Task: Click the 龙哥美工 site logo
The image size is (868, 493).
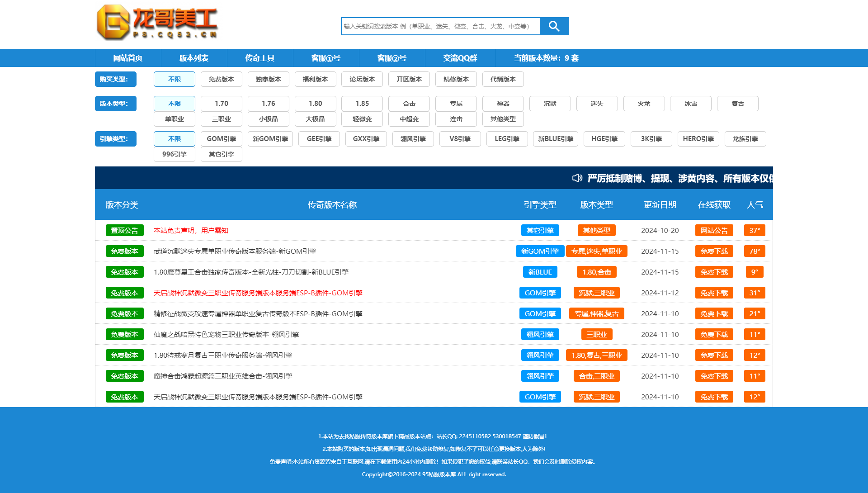Action: [157, 22]
